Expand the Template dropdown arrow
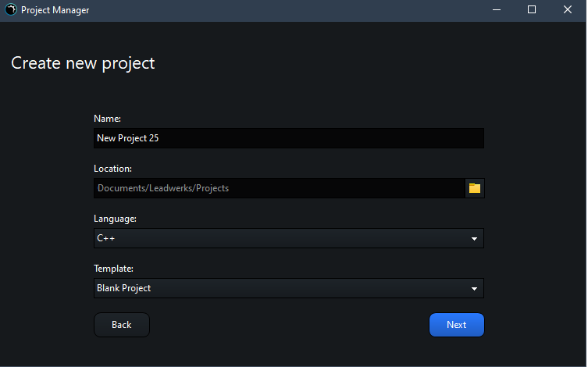This screenshot has height=367, width=588. pyautogui.click(x=474, y=289)
